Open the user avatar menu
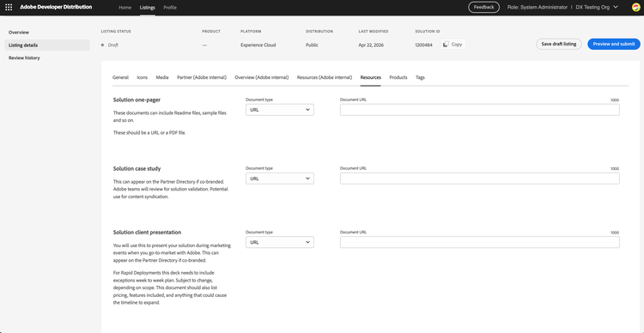Screen dimensions: 644x333 click(x=635, y=8)
